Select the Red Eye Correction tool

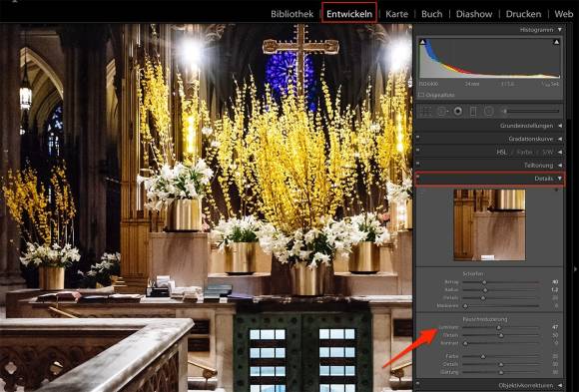tap(458, 111)
